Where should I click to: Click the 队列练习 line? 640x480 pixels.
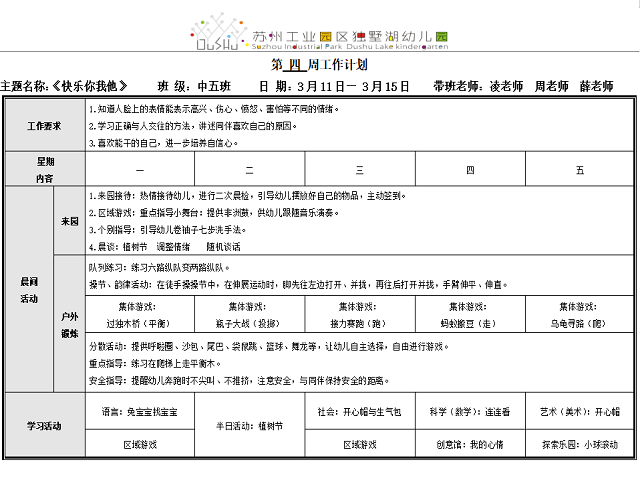[x=159, y=268]
